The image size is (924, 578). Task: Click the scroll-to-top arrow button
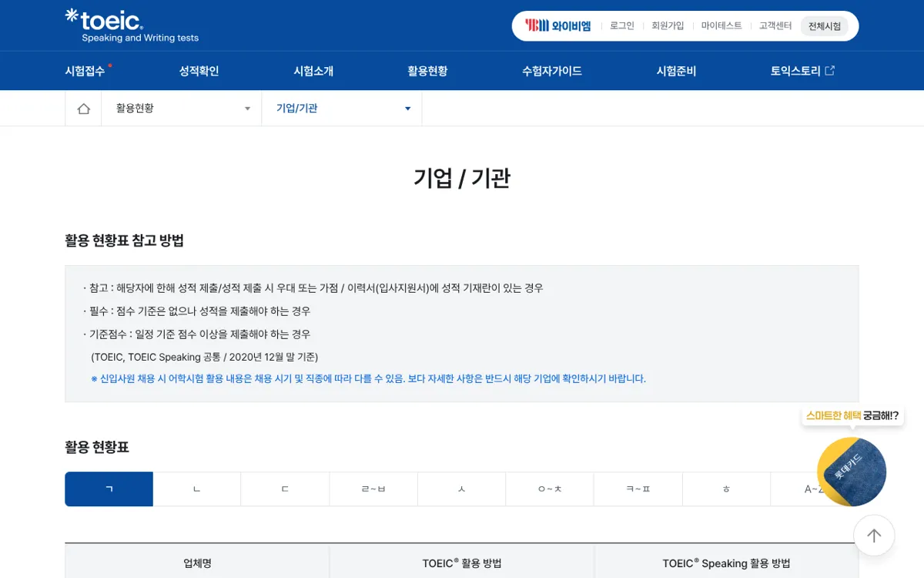click(x=874, y=536)
